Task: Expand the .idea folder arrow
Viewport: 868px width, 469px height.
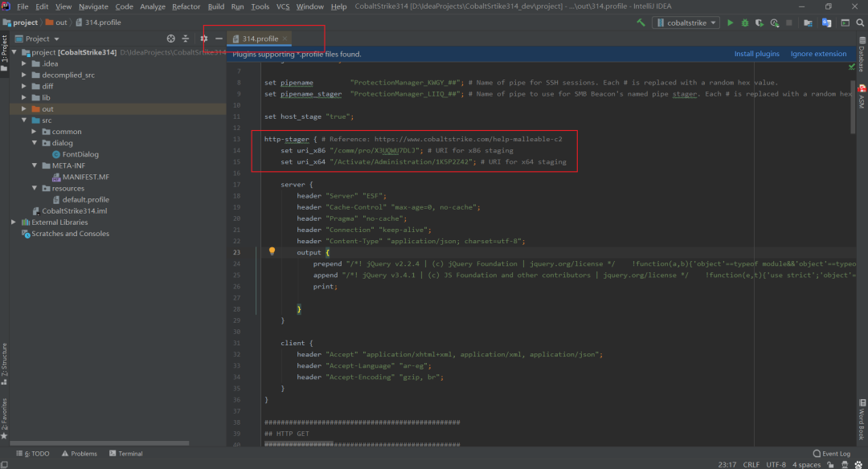Action: coord(24,63)
